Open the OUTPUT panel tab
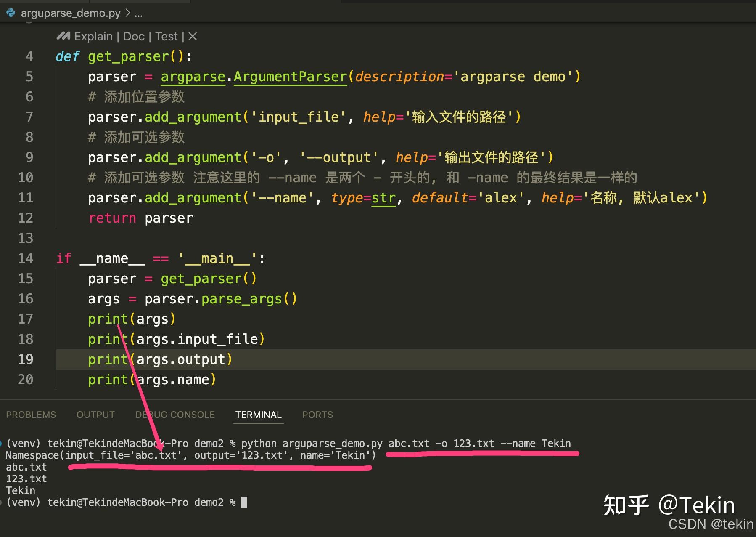The width and height of the screenshot is (756, 537). point(95,415)
